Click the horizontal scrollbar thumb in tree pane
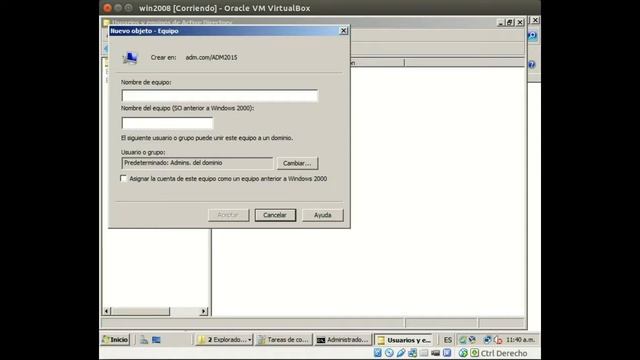Image resolution: width=640 pixels, height=360 pixels. tap(140, 311)
